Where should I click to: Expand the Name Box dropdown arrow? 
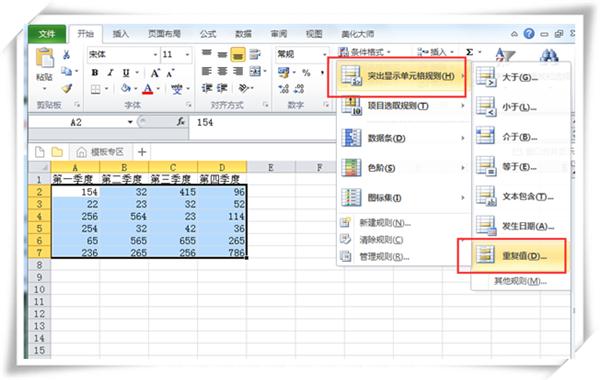coord(130,122)
